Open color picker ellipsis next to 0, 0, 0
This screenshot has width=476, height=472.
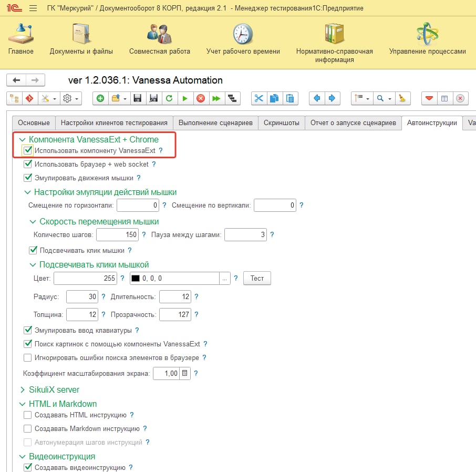point(224,279)
